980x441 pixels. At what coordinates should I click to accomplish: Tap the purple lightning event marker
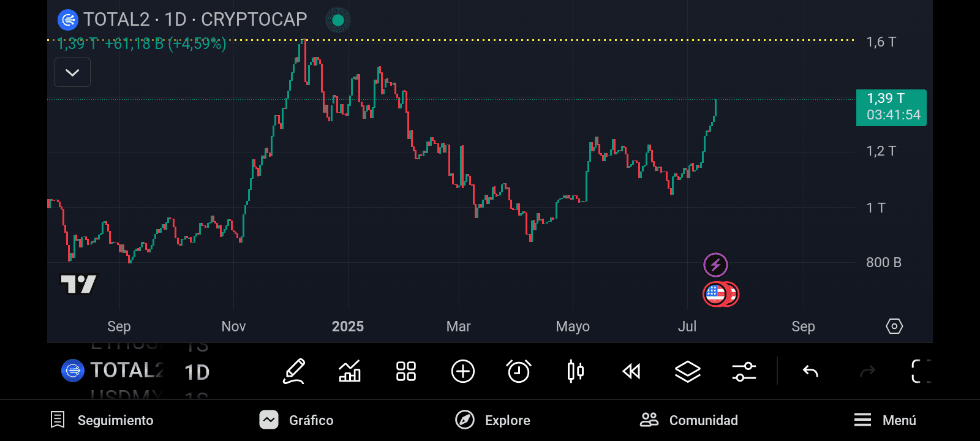click(715, 265)
